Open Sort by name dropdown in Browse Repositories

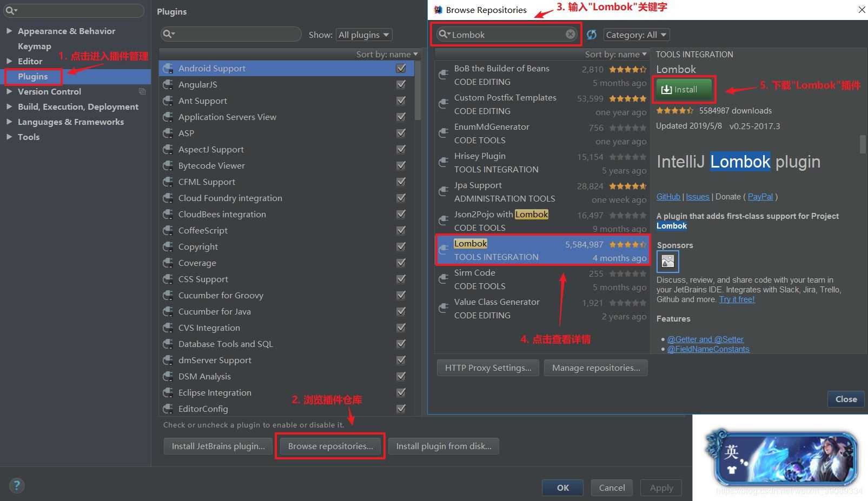point(616,54)
